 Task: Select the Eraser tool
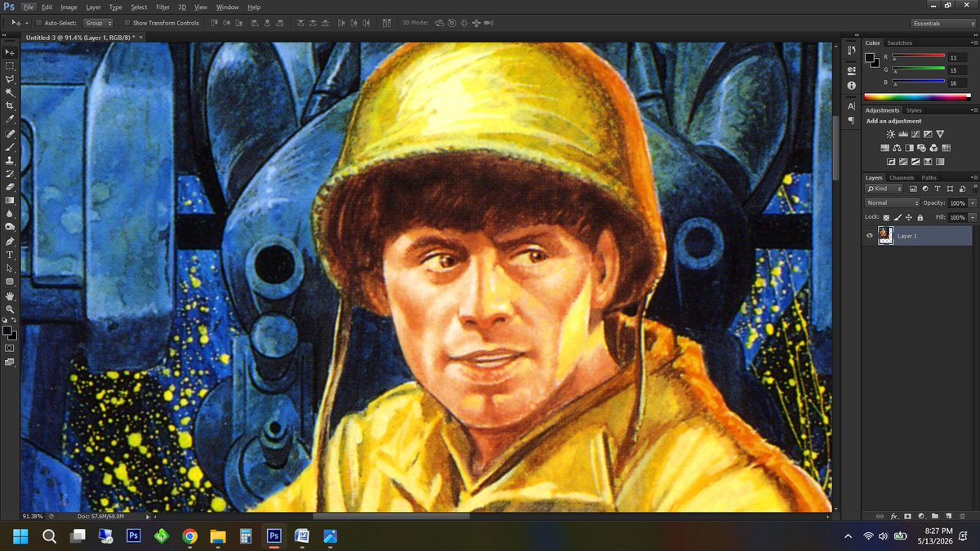click(x=10, y=187)
